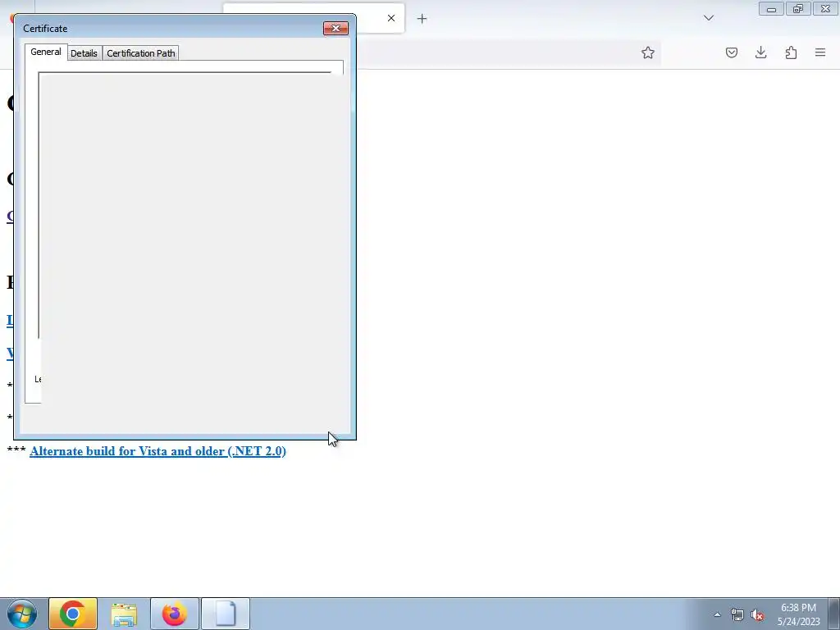Open the muted volume tray icon
This screenshot has height=630, width=840.
pos(757,614)
